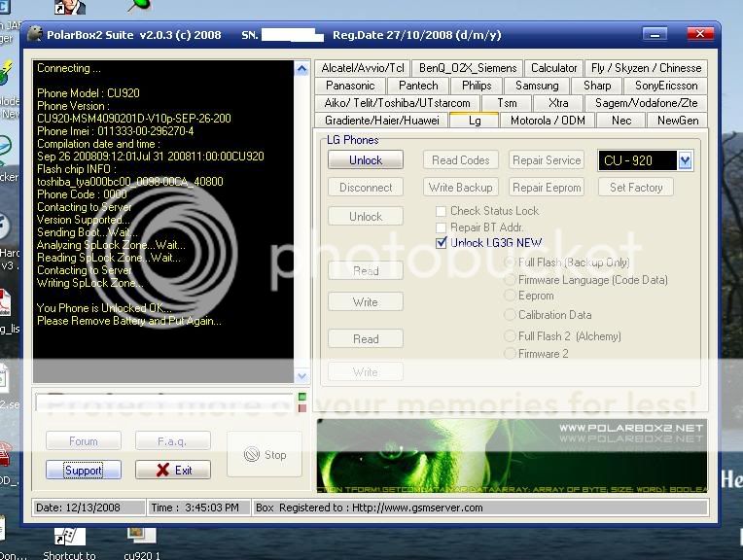Switch to the SonyEricsson tab

coord(666,86)
